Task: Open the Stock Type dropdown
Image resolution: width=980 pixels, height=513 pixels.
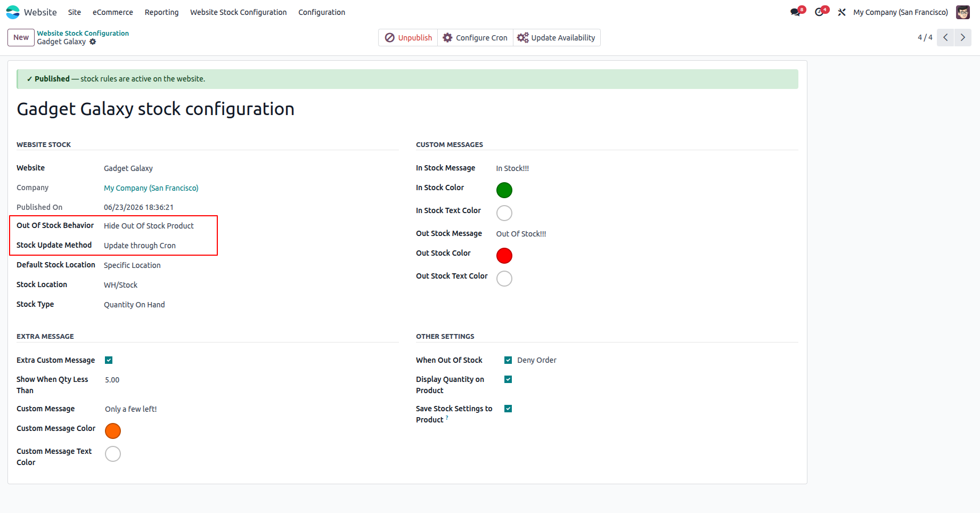Action: (x=134, y=305)
